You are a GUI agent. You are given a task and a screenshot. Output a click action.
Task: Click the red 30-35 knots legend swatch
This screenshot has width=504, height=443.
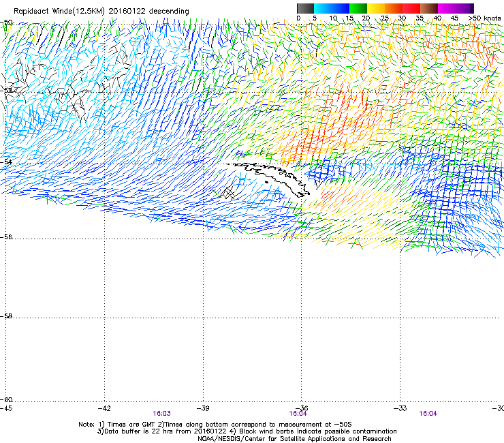[411, 8]
